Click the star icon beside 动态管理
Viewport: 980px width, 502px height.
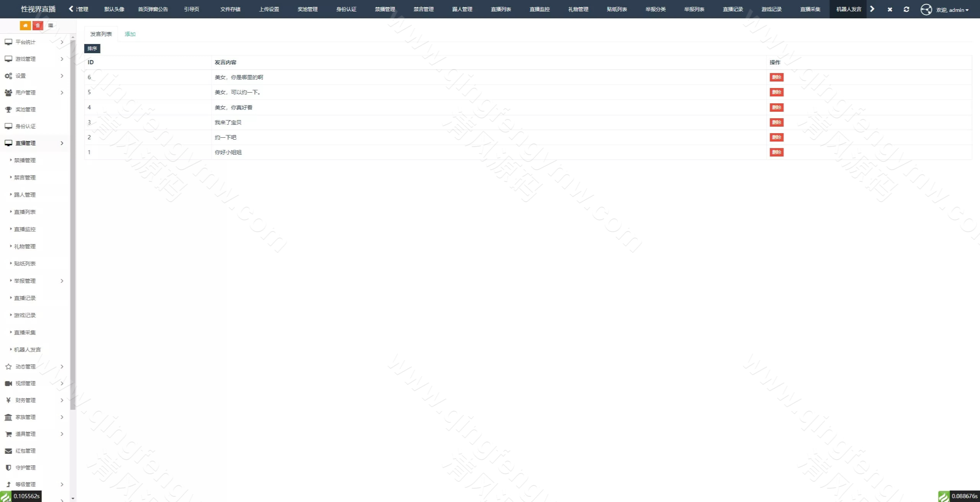(8, 367)
